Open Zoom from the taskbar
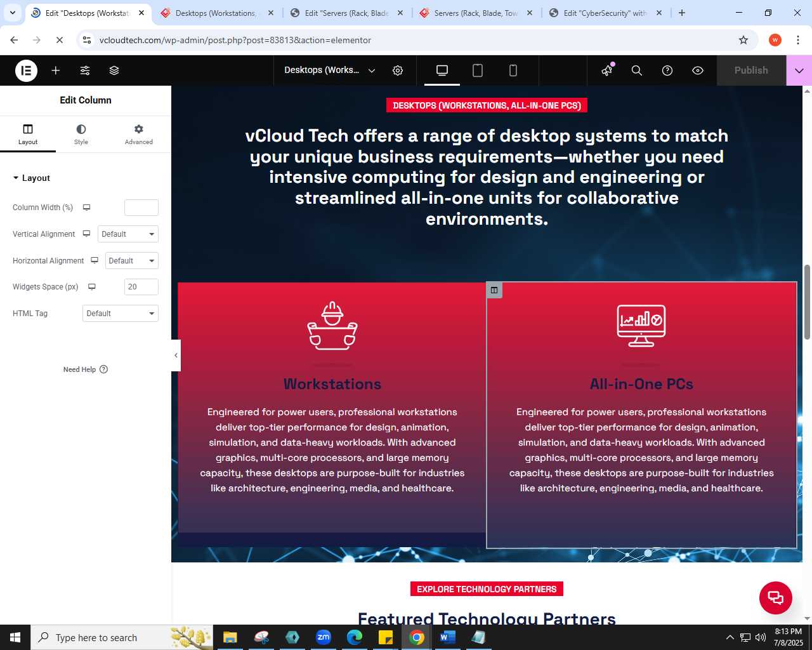The image size is (812, 650). pyautogui.click(x=324, y=637)
